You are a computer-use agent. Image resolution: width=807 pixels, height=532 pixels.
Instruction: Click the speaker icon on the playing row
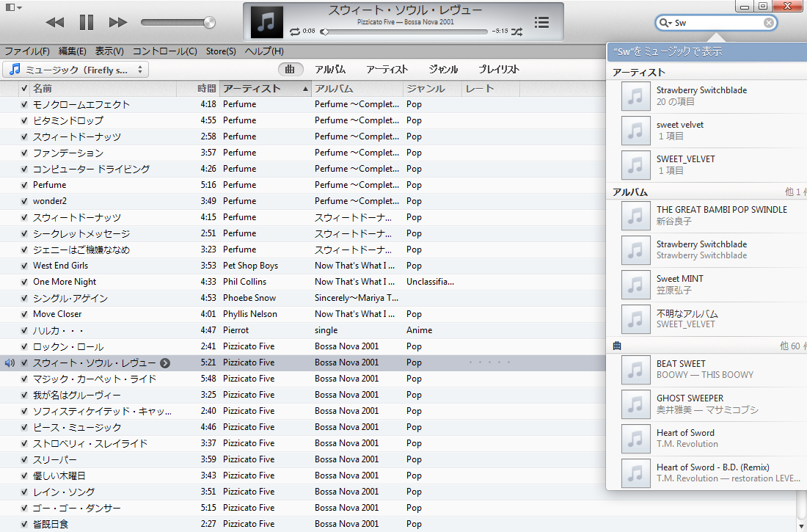point(10,363)
